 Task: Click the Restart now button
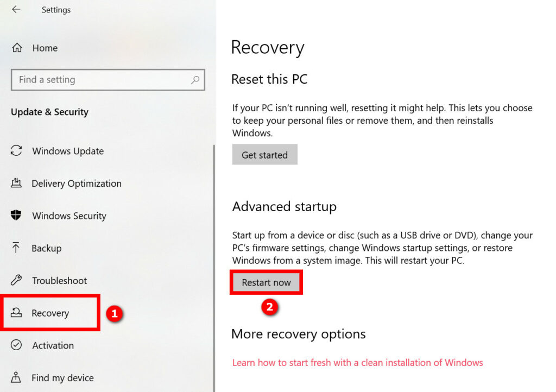pos(266,282)
